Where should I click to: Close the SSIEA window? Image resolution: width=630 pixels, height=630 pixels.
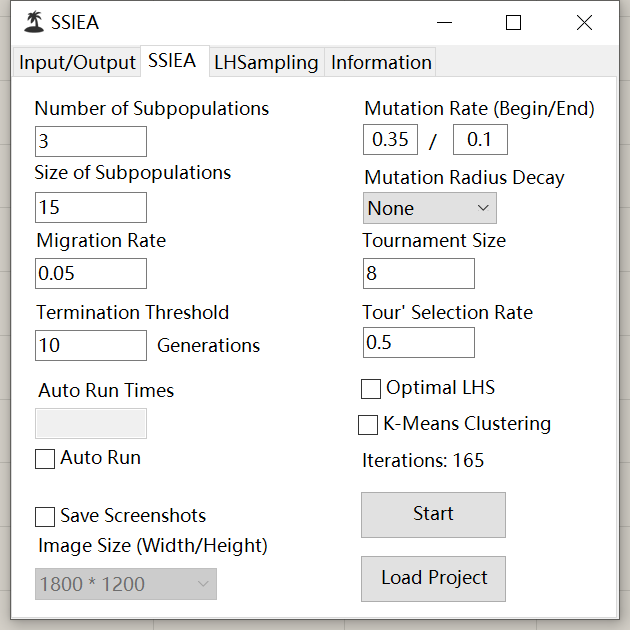coord(584,22)
